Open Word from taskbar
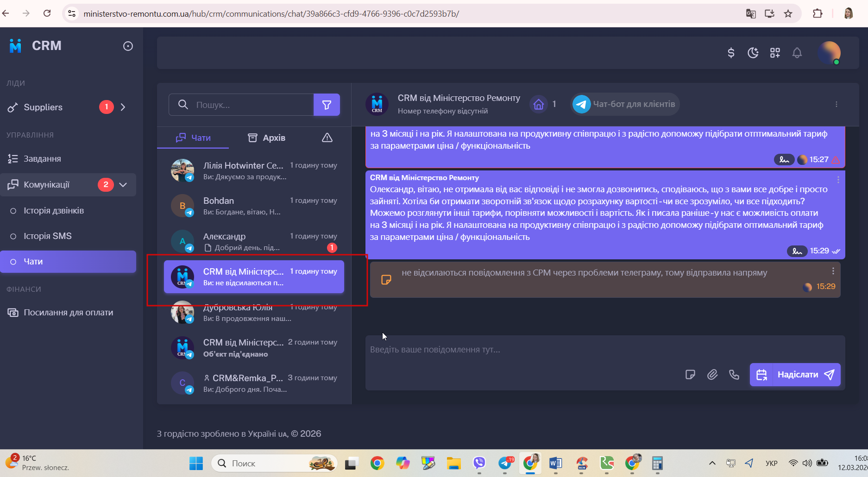The width and height of the screenshot is (868, 477). 556,463
